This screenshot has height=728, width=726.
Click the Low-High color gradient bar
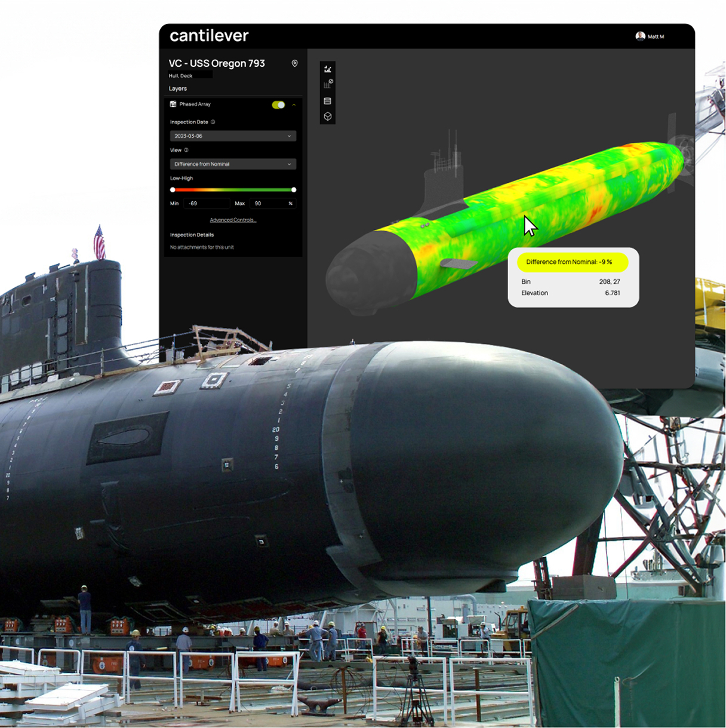click(233, 190)
